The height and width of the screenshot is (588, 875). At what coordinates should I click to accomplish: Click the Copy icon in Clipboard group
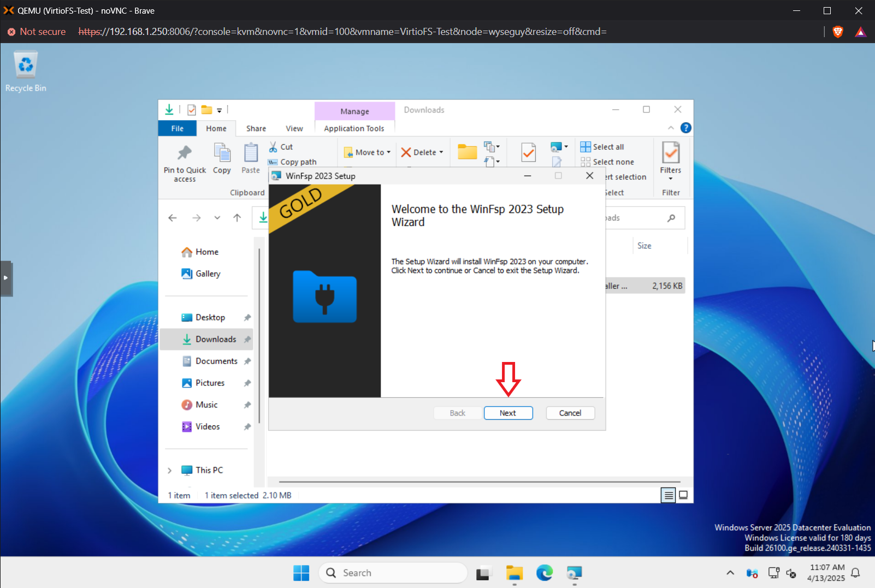[222, 152]
